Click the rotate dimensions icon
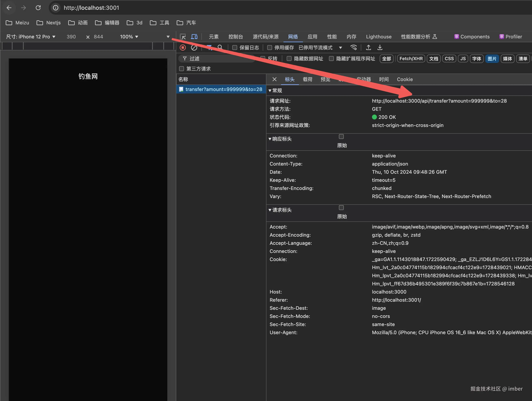 [88, 37]
